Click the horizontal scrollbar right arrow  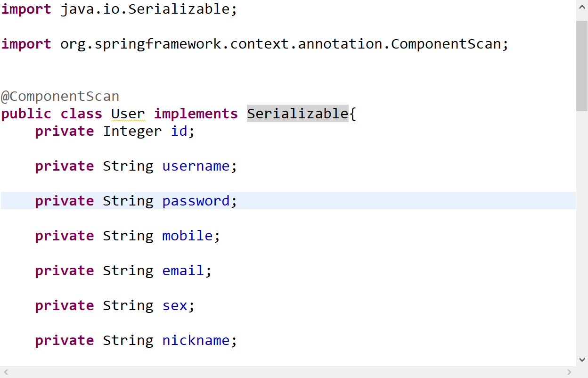pos(569,372)
